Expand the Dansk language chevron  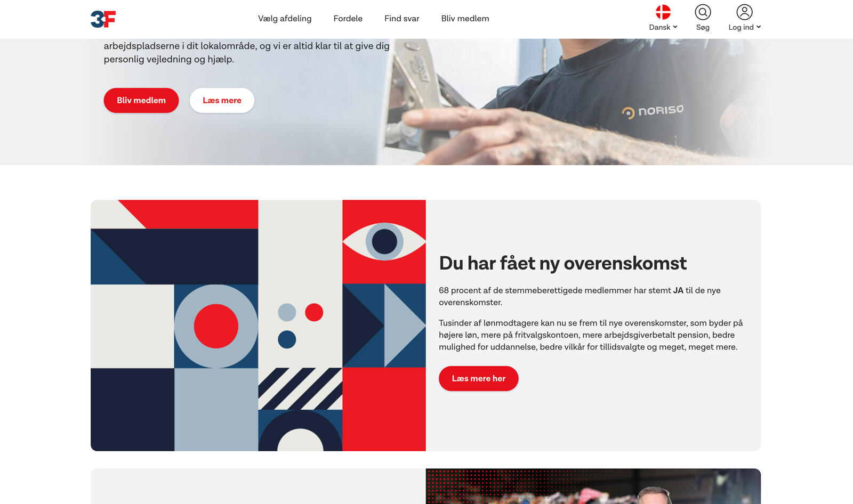click(675, 27)
